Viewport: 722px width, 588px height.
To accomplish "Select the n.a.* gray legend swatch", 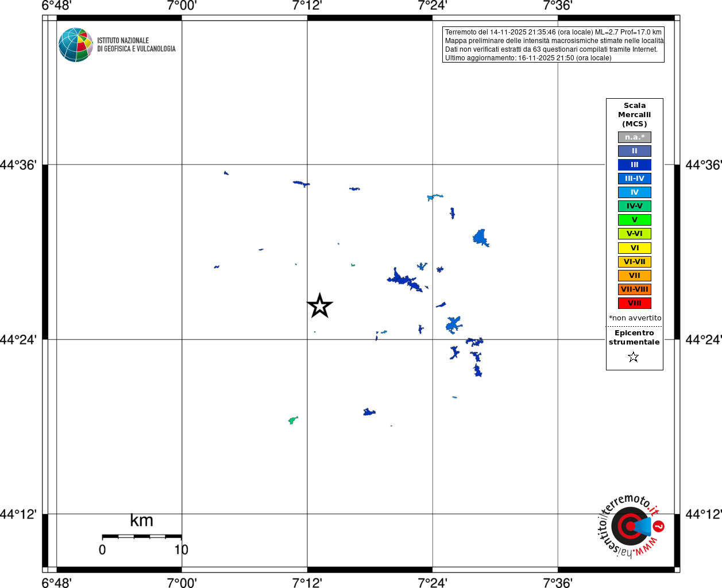I will (634, 137).
